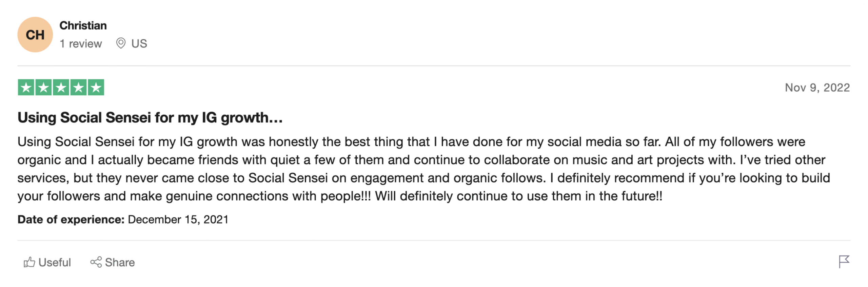Click the Nov 9, 2022 review date
This screenshot has height=287, width=868.
pyautogui.click(x=816, y=88)
